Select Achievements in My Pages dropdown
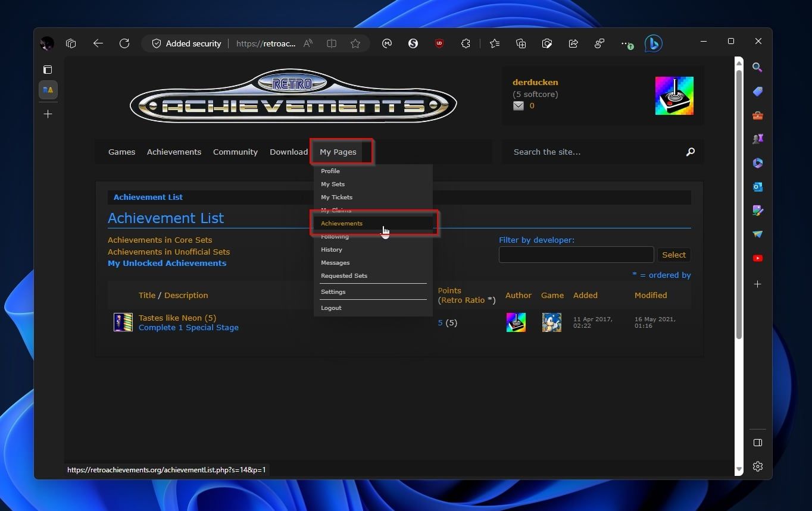This screenshot has height=511, width=812. 342,224
